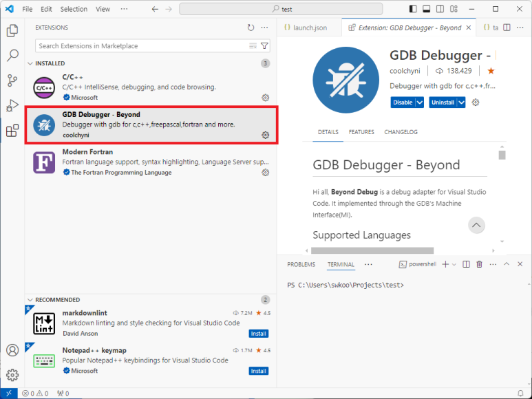The image size is (532, 399).
Task: Open terminal panel more actions
Action: pos(493,264)
